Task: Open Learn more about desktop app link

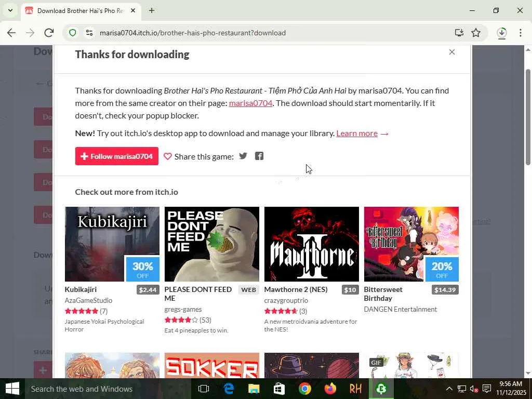Action: [357, 134]
